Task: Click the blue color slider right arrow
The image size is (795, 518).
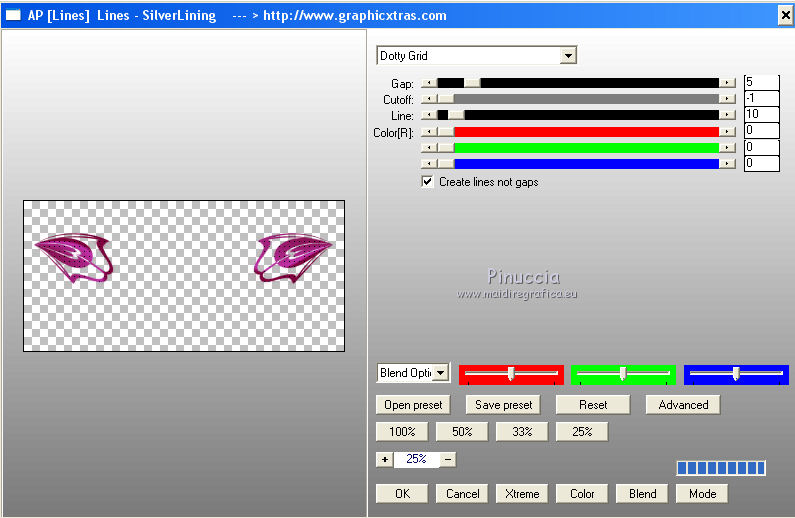Action: pyautogui.click(x=727, y=164)
